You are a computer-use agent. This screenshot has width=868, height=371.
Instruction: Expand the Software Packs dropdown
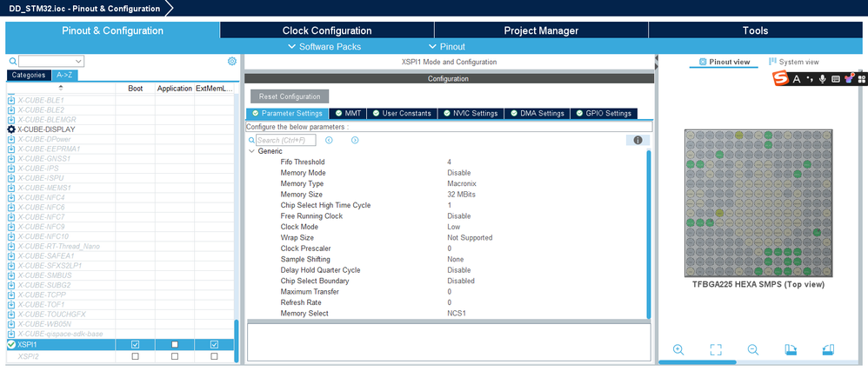click(324, 46)
